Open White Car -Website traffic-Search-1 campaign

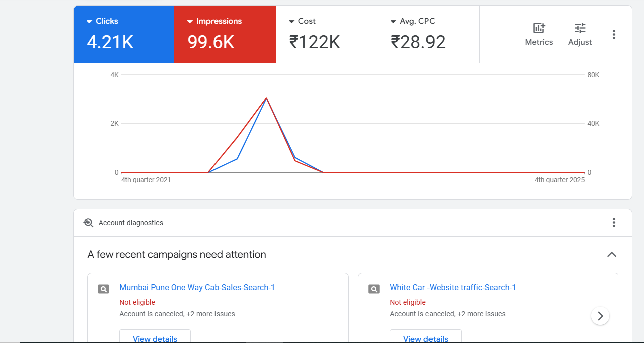tap(453, 288)
